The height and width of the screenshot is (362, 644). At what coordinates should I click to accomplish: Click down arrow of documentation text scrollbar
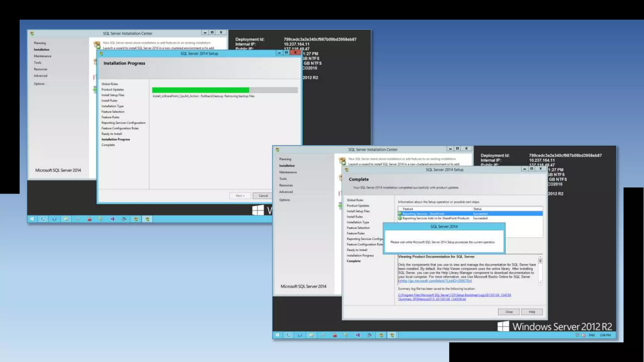(x=540, y=283)
